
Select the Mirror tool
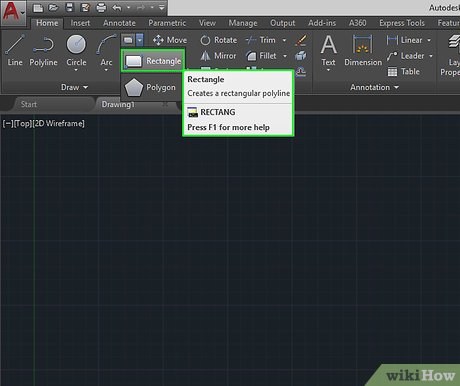(x=218, y=56)
